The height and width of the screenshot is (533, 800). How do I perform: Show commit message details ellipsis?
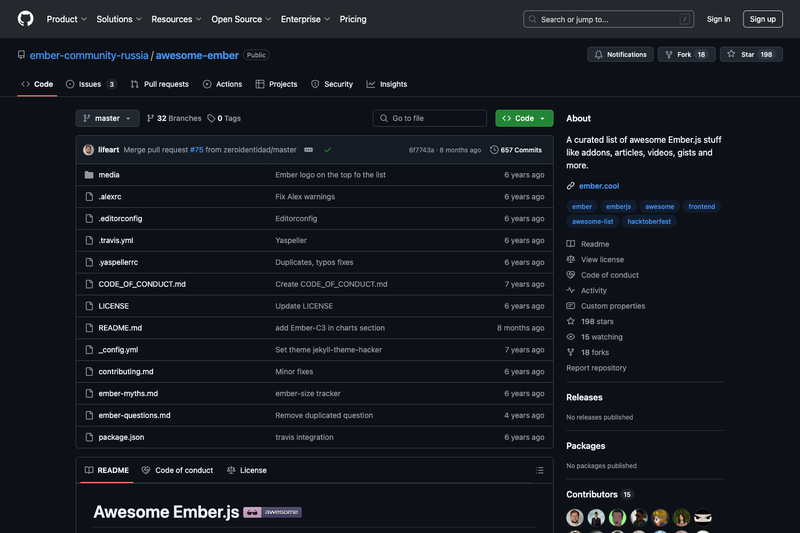[309, 150]
